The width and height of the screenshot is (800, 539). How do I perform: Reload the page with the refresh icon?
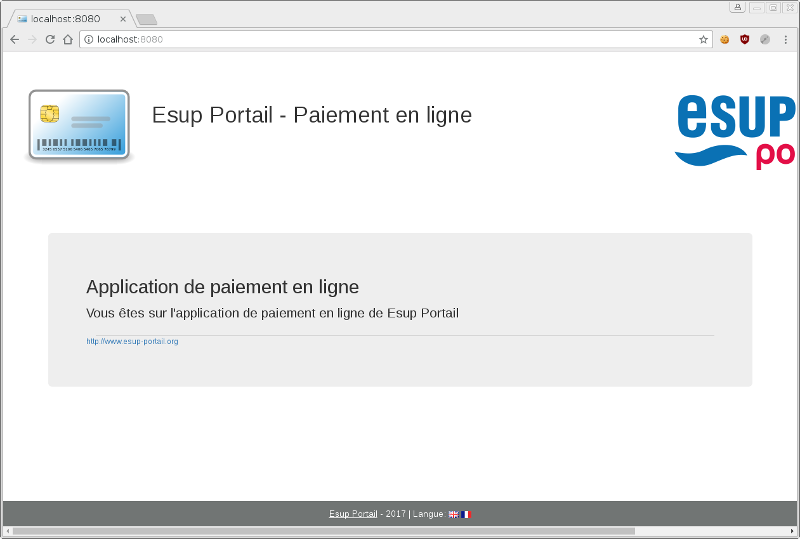tap(50, 40)
